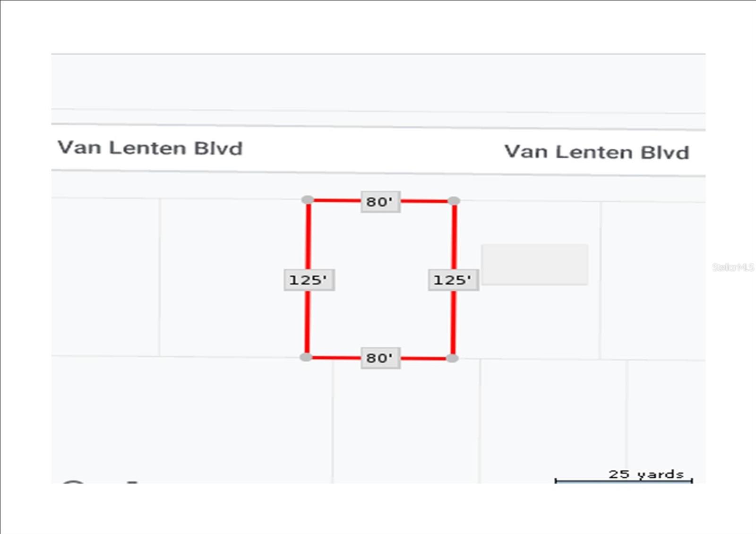
Task: Select the gray building footprint east of lot
Action: point(534,265)
